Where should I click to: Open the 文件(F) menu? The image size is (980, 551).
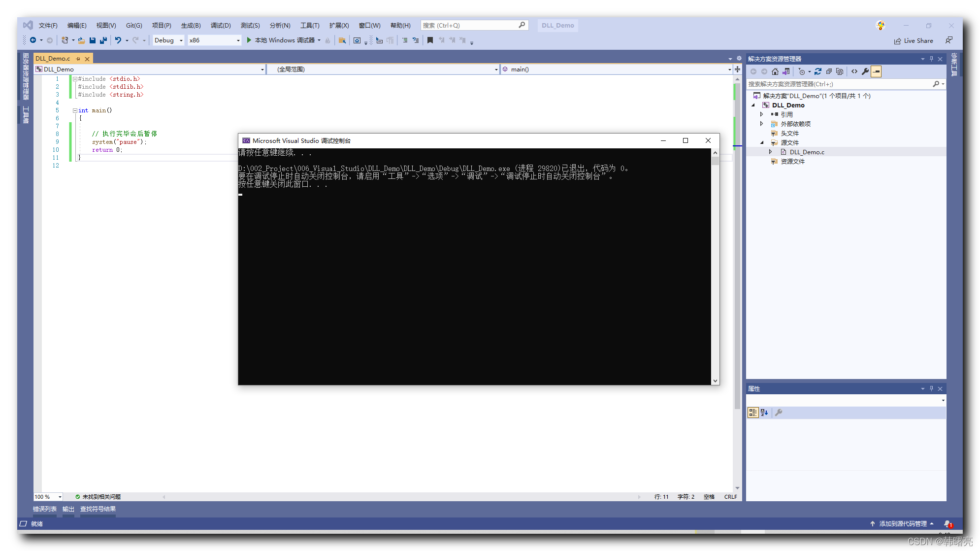pos(48,25)
